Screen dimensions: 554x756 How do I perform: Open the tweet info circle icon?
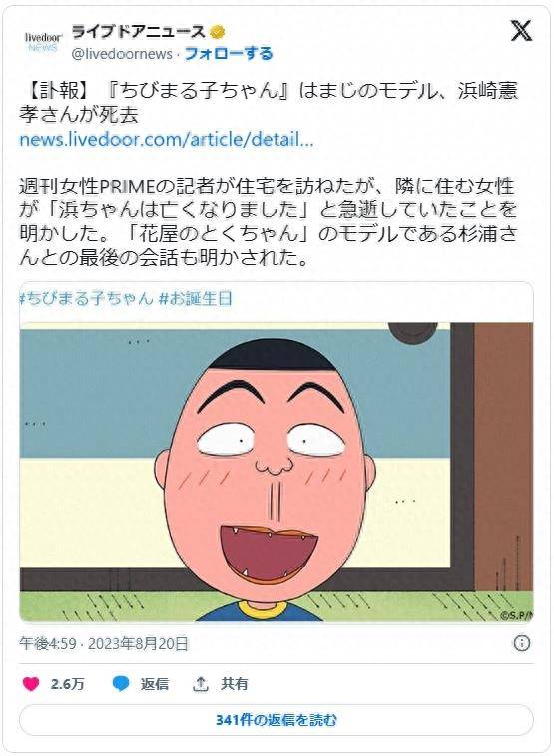coord(522,643)
